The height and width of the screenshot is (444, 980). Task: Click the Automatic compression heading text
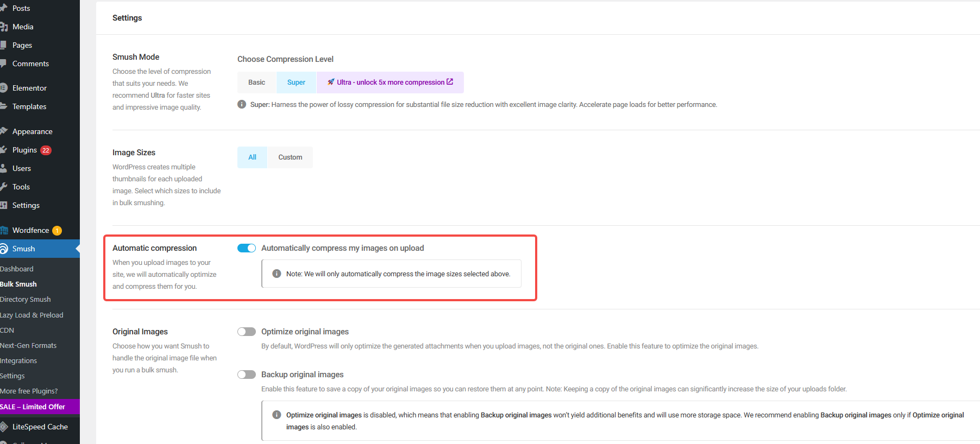[x=155, y=248]
